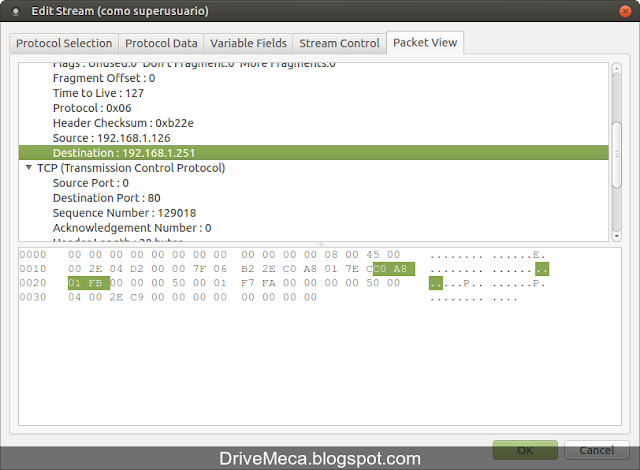
Task: Click the 0000 offset in hex dump
Action: click(33, 255)
